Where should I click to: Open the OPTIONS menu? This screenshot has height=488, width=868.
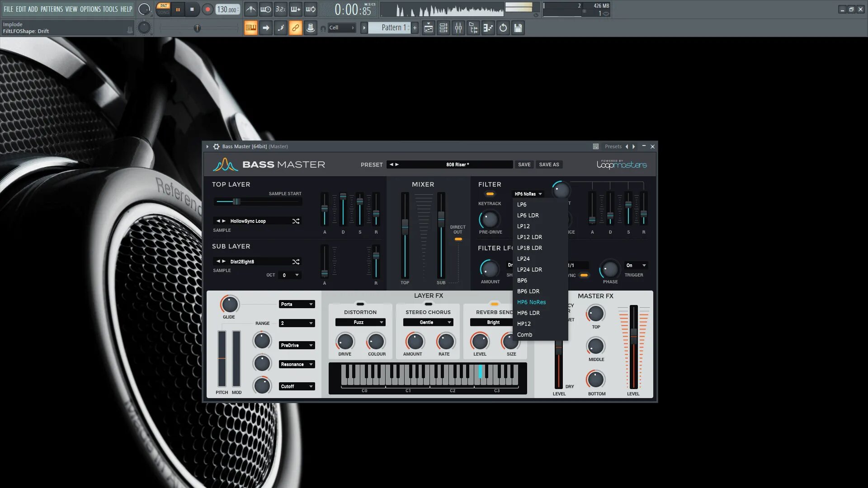pyautogui.click(x=90, y=9)
